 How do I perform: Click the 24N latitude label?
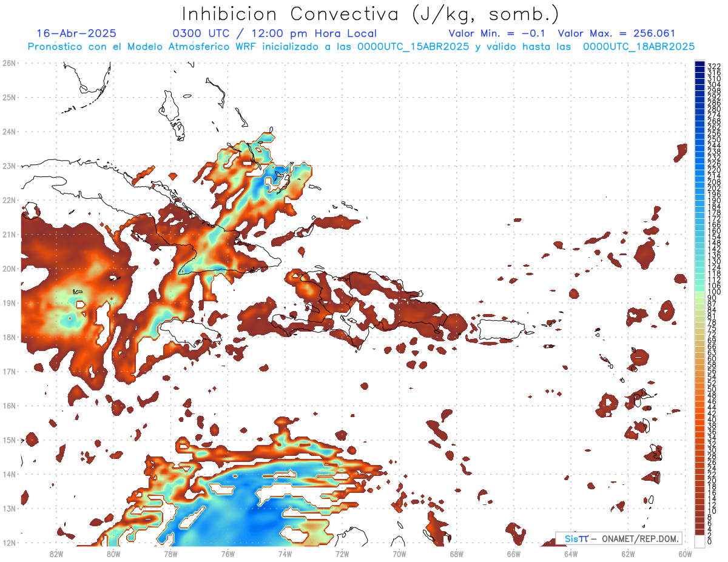point(9,132)
